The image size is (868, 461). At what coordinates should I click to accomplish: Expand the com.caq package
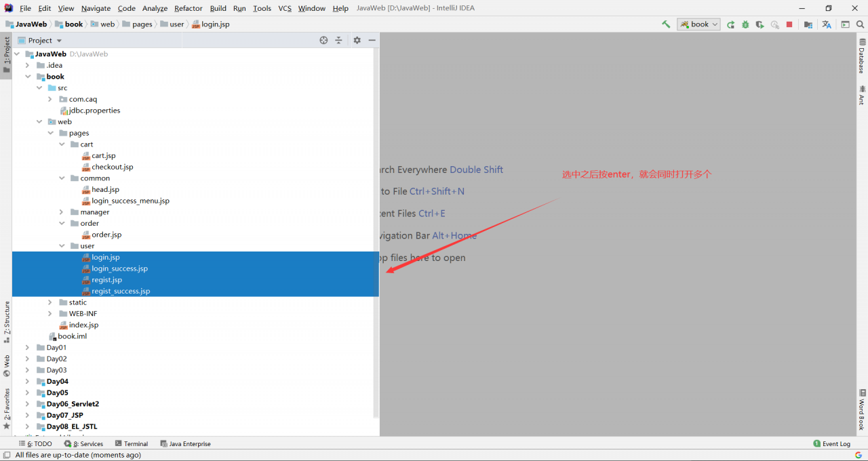tap(50, 99)
